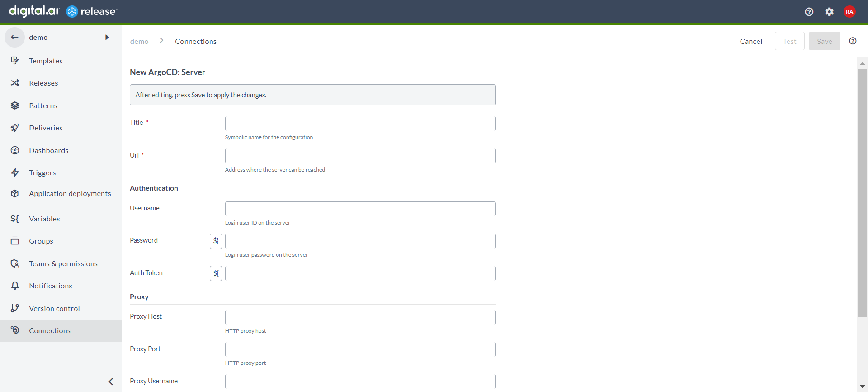Toggle variable mode for Password field

pyautogui.click(x=216, y=241)
